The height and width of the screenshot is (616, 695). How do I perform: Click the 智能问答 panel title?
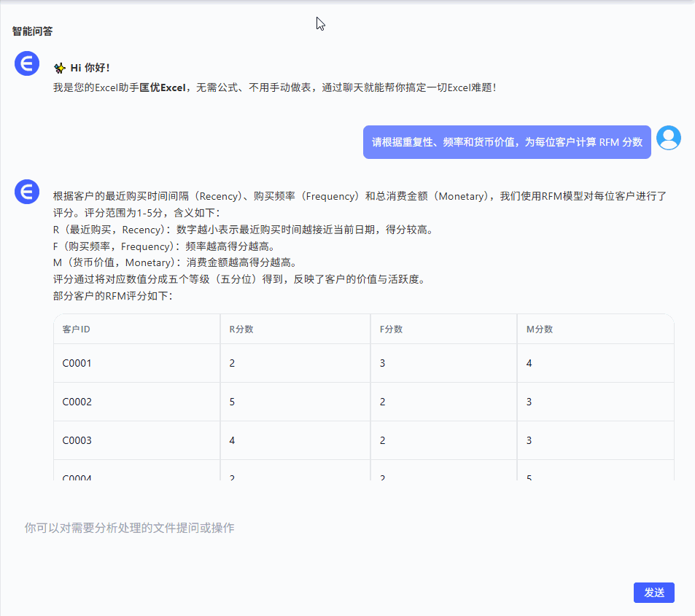click(32, 31)
